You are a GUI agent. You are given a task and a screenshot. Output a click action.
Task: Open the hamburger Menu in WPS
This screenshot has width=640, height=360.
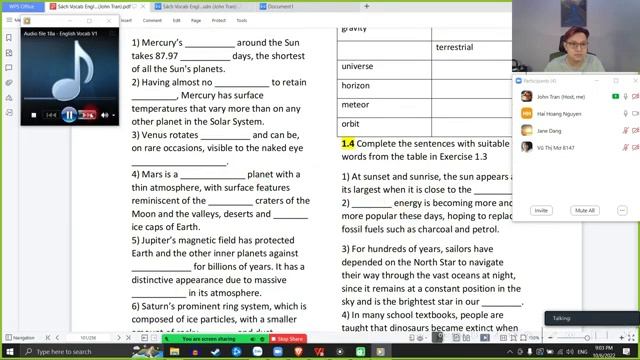[9, 20]
